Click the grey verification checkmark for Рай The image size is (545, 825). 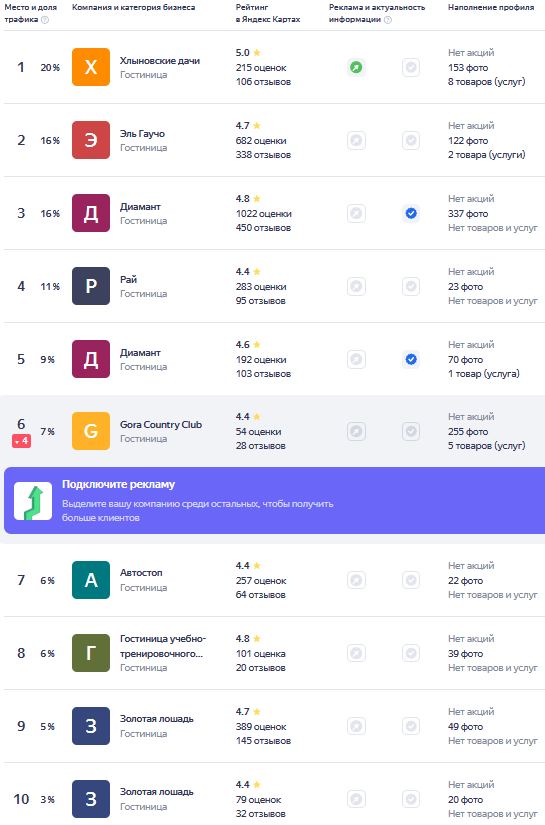pos(411,286)
